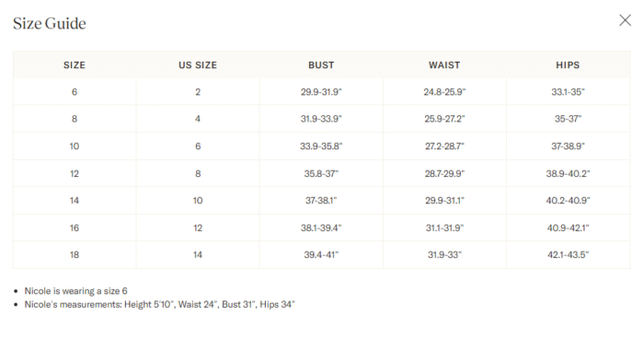Click waist range 29.9-31.1" cell
The height and width of the screenshot is (339, 644).
pos(444,200)
